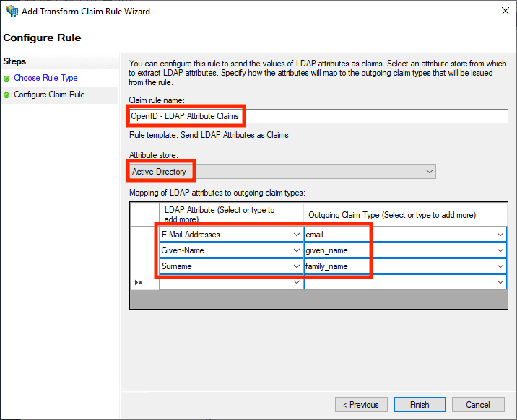Go to the Choose Rule Type step
The height and width of the screenshot is (420, 517).
click(45, 78)
